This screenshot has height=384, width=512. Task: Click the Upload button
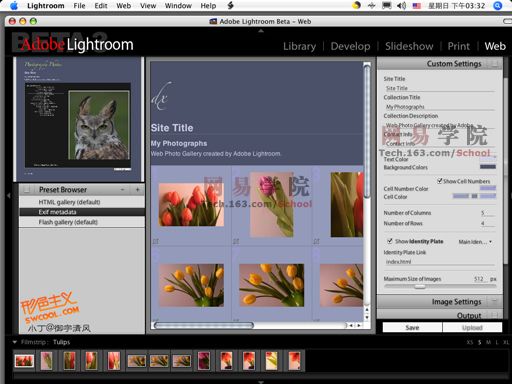[x=472, y=327]
